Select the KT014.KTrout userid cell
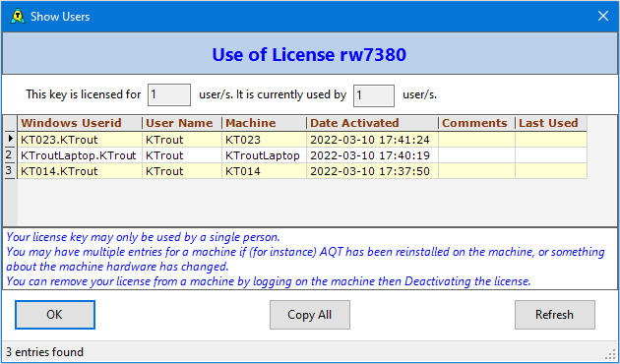 [80, 171]
